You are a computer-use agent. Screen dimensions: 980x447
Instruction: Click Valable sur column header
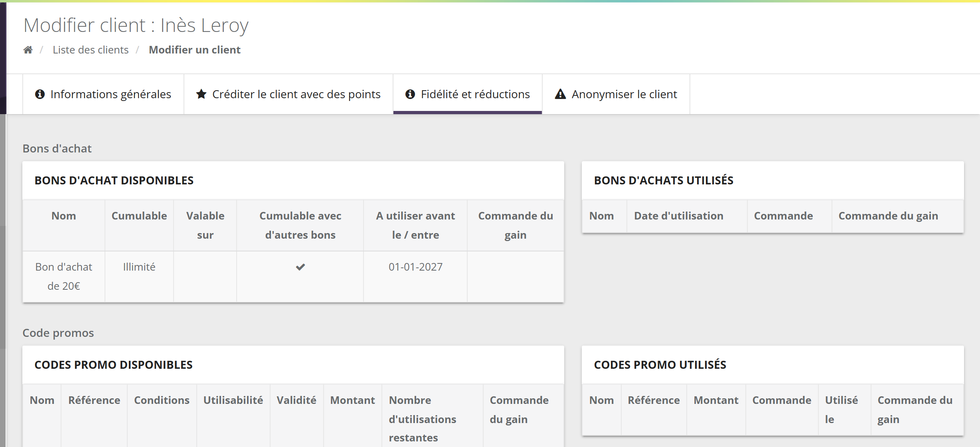tap(205, 225)
